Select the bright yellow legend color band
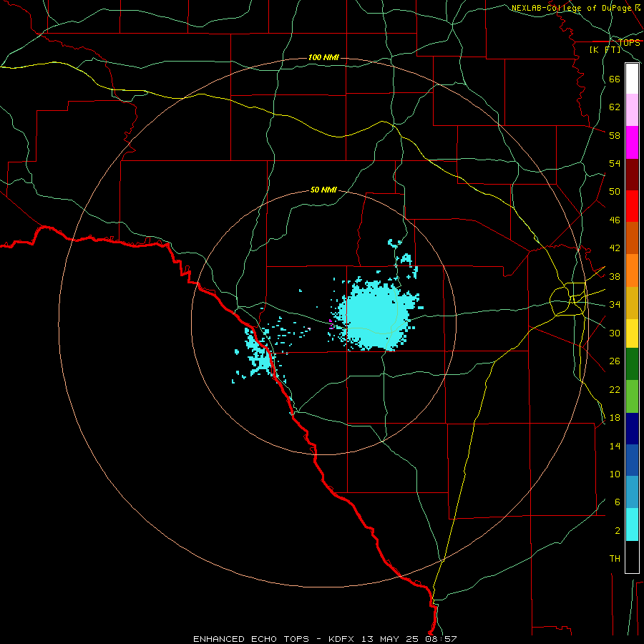This screenshot has width=644, height=644. tap(632, 333)
